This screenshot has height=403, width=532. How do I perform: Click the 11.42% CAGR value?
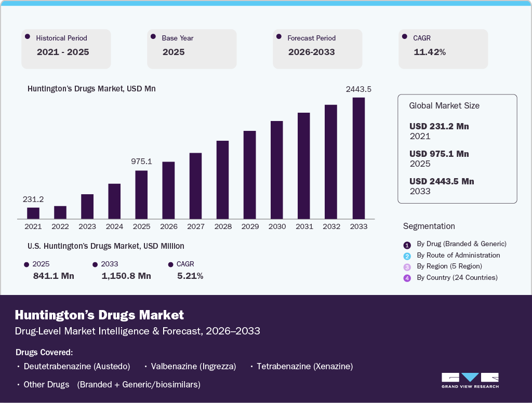pyautogui.click(x=430, y=52)
